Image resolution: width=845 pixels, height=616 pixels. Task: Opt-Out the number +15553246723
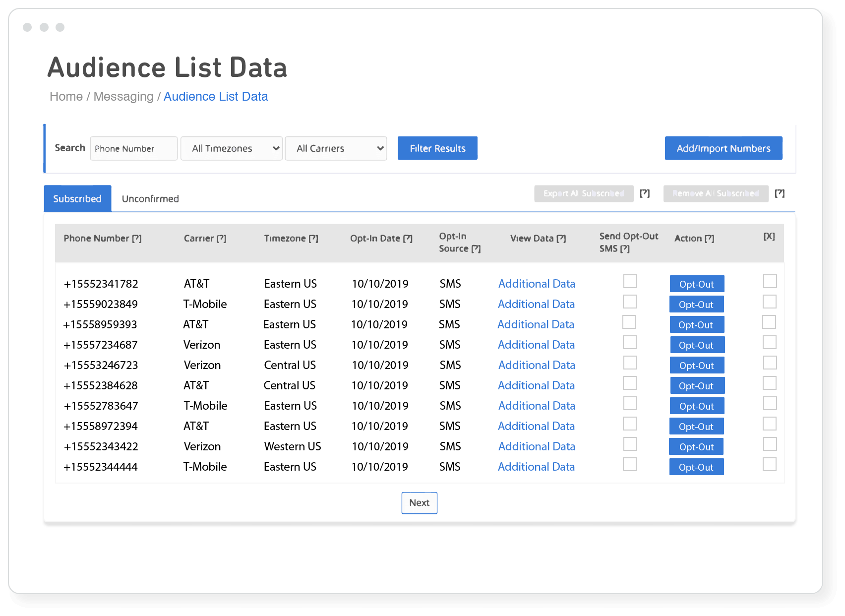[697, 365]
